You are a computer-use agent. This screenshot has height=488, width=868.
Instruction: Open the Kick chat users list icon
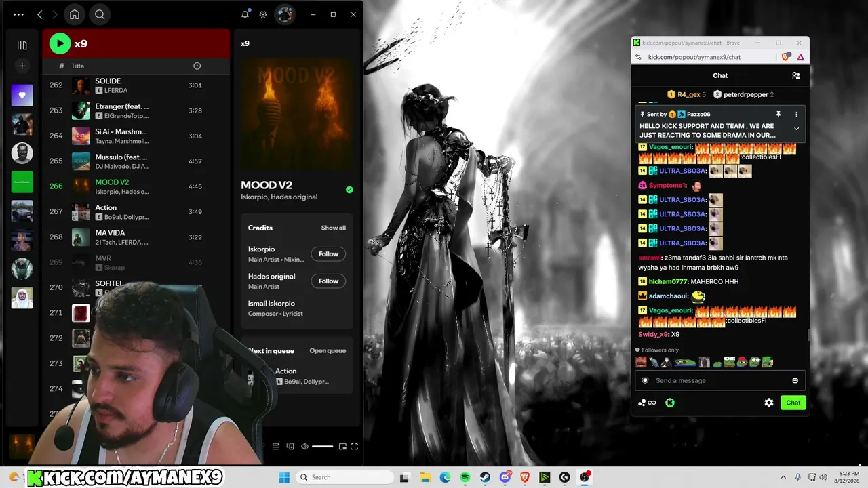pyautogui.click(x=796, y=76)
